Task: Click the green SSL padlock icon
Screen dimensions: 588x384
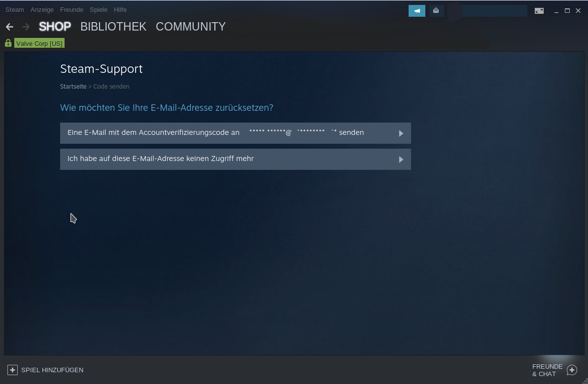Action: 8,43
